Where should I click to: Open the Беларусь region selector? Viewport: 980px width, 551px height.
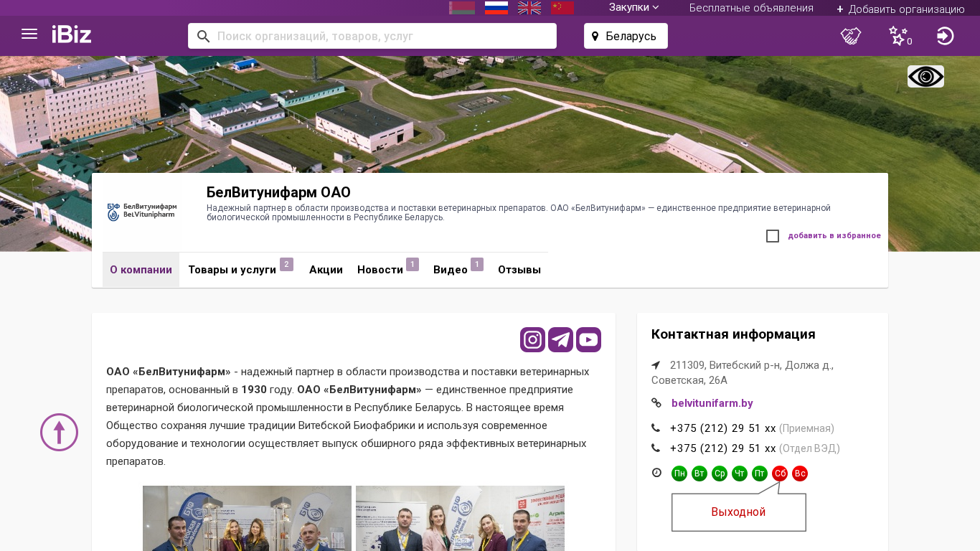(625, 36)
